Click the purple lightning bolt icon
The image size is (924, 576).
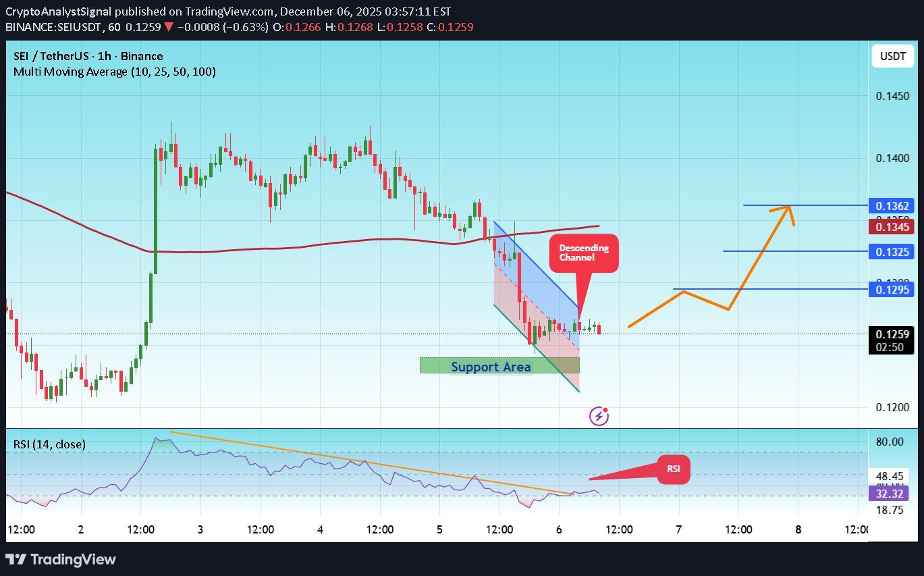pyautogui.click(x=599, y=416)
